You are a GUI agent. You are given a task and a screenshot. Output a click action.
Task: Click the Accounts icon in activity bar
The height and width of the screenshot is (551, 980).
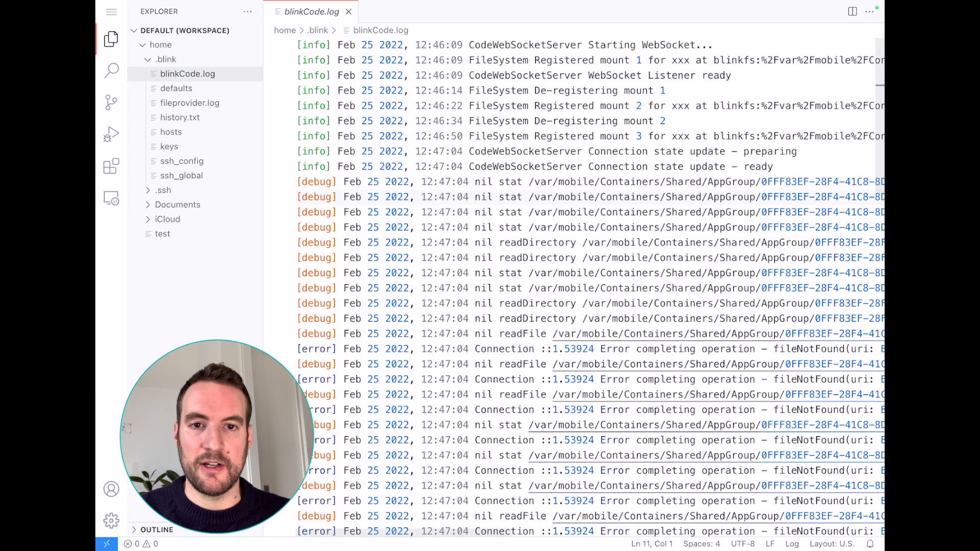point(111,489)
